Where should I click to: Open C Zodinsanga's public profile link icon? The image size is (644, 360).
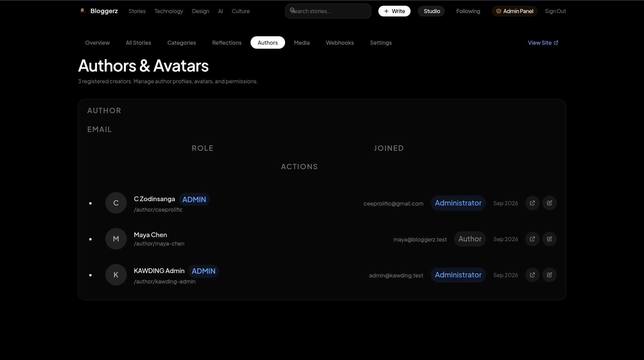tap(532, 203)
